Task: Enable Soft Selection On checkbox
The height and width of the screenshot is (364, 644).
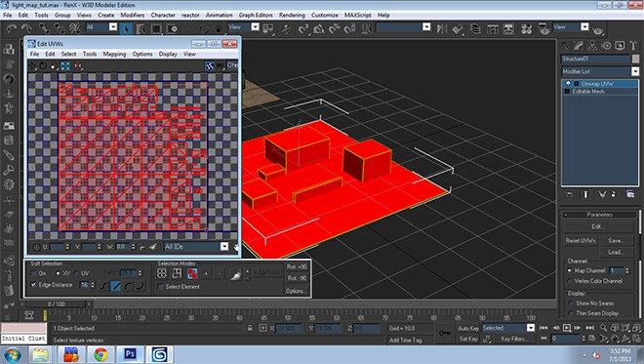Action: click(34, 273)
